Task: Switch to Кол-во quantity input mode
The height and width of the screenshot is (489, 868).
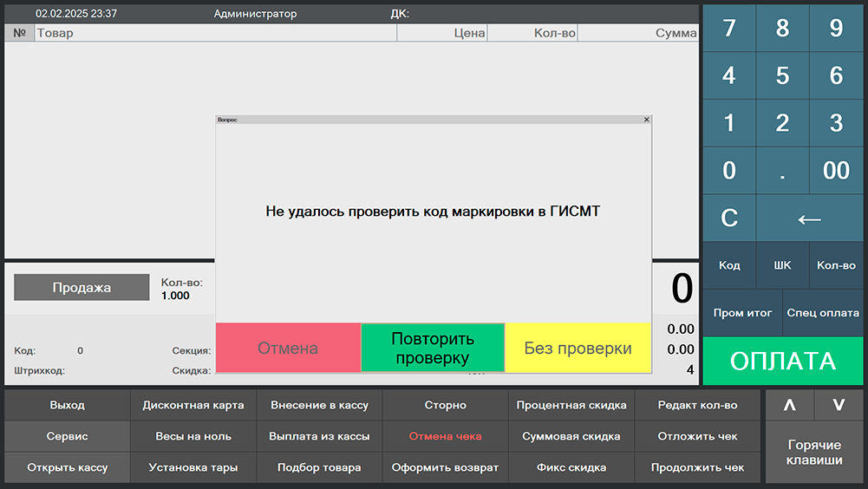Action: click(836, 265)
